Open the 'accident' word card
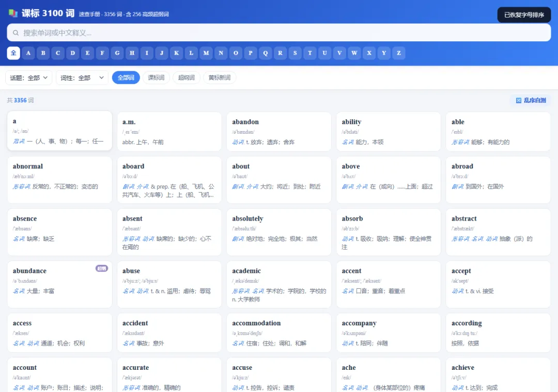 (169, 333)
